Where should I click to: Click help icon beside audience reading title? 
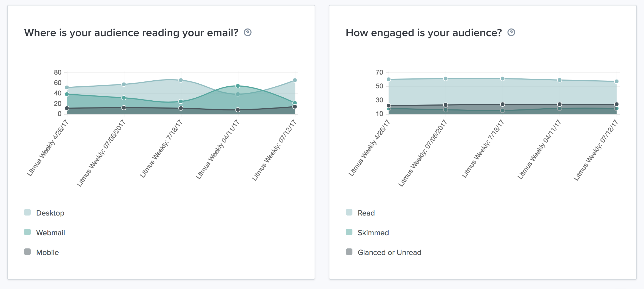[x=247, y=33]
